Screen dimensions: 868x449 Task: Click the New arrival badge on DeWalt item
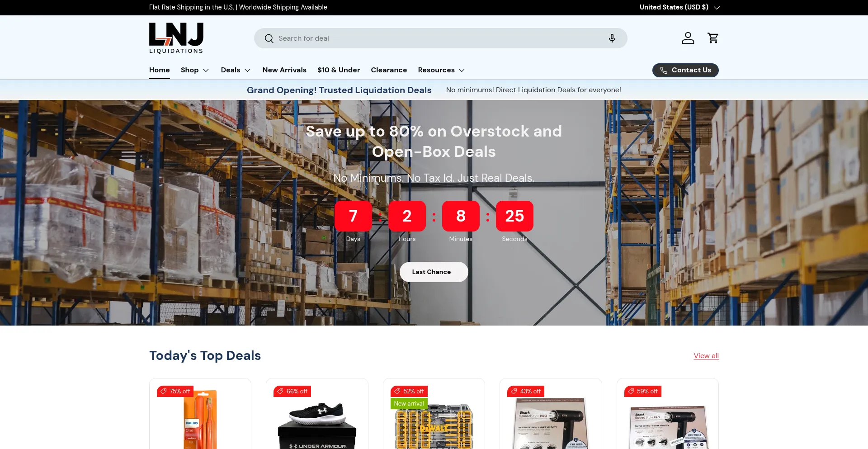pos(409,403)
